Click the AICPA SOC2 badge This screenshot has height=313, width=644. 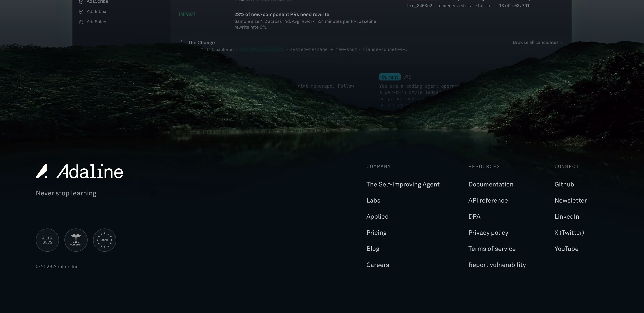(47, 240)
